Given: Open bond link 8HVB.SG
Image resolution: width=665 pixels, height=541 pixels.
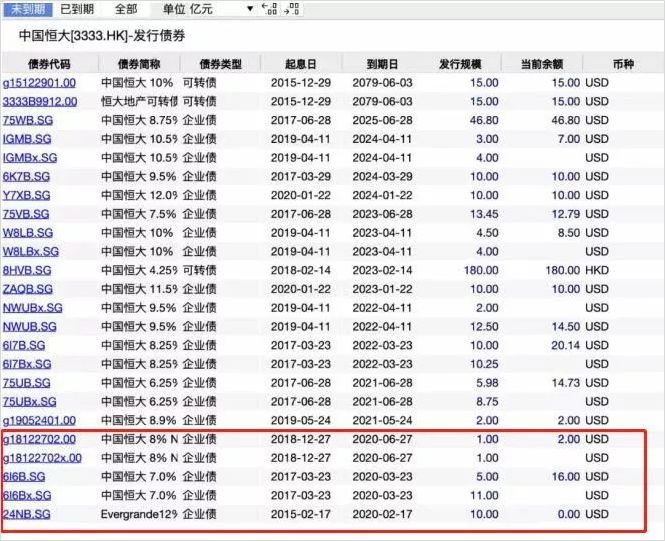Looking at the screenshot, I should (27, 270).
